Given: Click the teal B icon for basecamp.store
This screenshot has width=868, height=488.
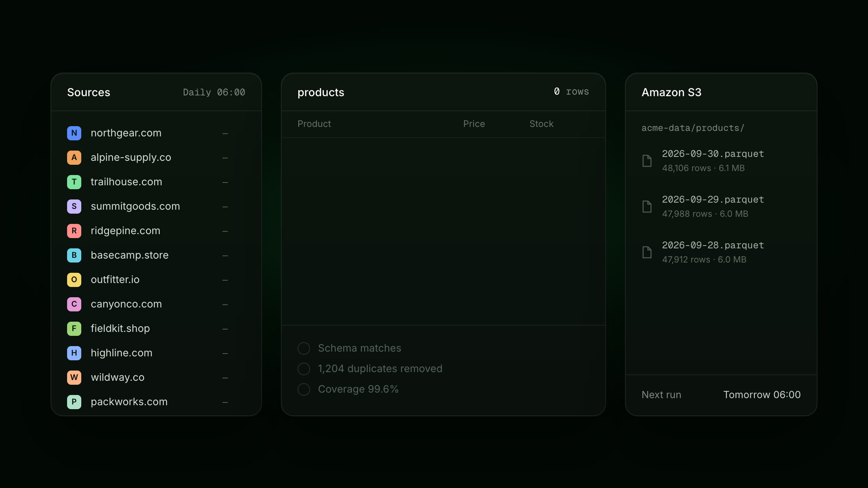Looking at the screenshot, I should click(x=74, y=255).
